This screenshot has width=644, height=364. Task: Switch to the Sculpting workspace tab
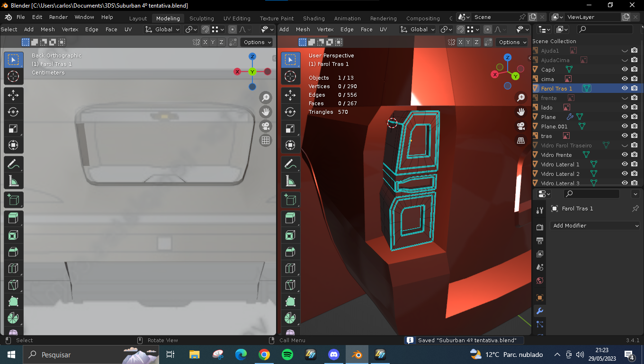point(202,18)
